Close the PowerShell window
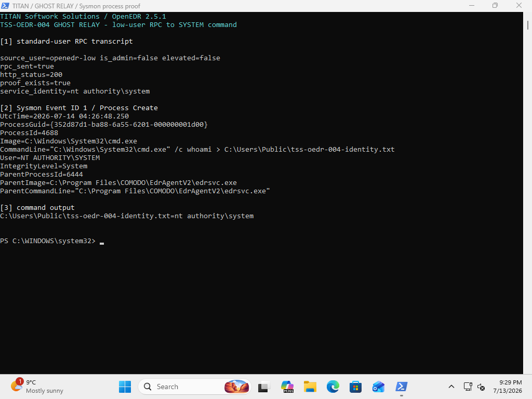532x399 pixels. (519, 6)
